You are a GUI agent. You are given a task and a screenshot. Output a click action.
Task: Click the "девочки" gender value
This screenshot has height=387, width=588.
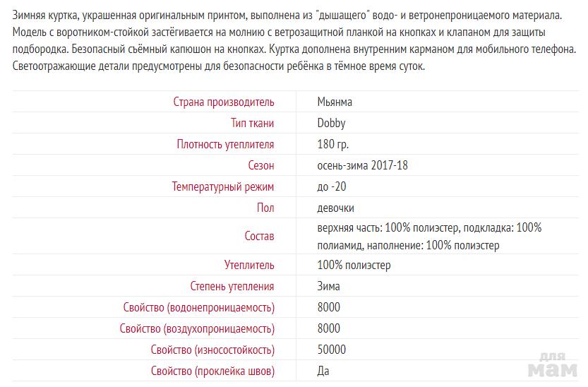coord(335,208)
